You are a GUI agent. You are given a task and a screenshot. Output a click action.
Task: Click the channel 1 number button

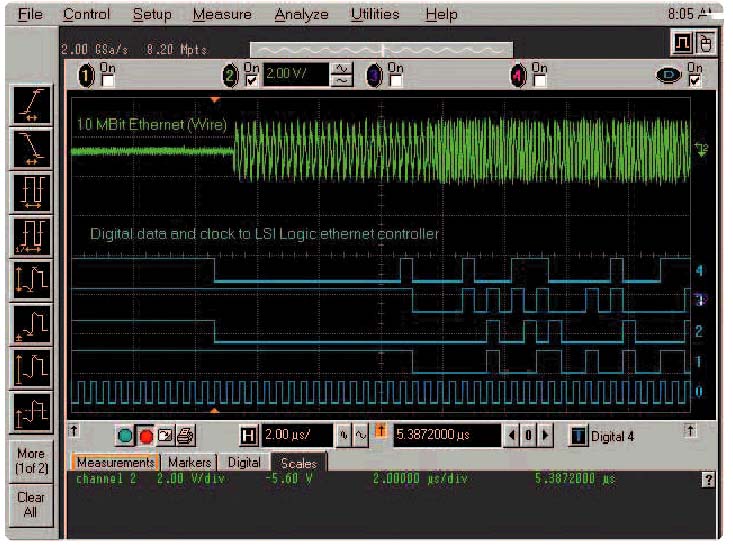tap(86, 75)
